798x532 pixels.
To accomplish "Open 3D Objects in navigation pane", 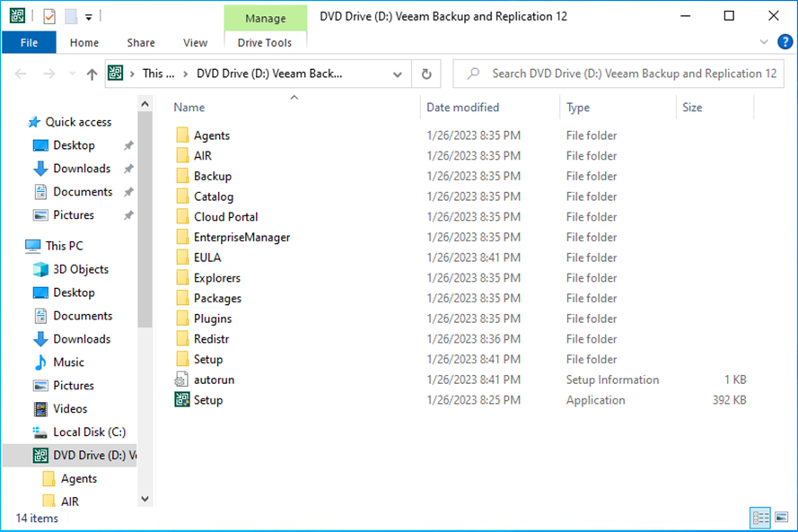I will tap(81, 269).
